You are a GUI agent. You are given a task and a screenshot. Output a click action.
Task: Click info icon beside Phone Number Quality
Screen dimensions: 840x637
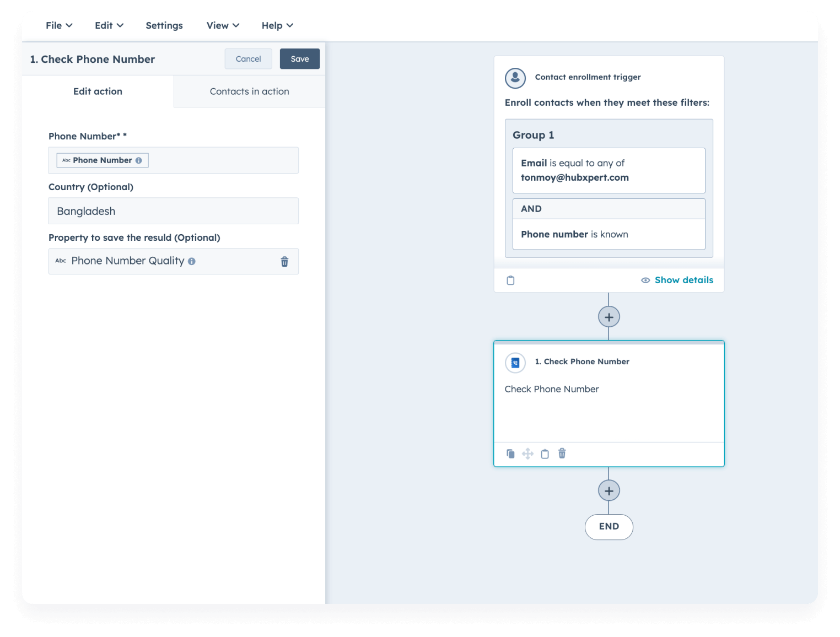(192, 261)
